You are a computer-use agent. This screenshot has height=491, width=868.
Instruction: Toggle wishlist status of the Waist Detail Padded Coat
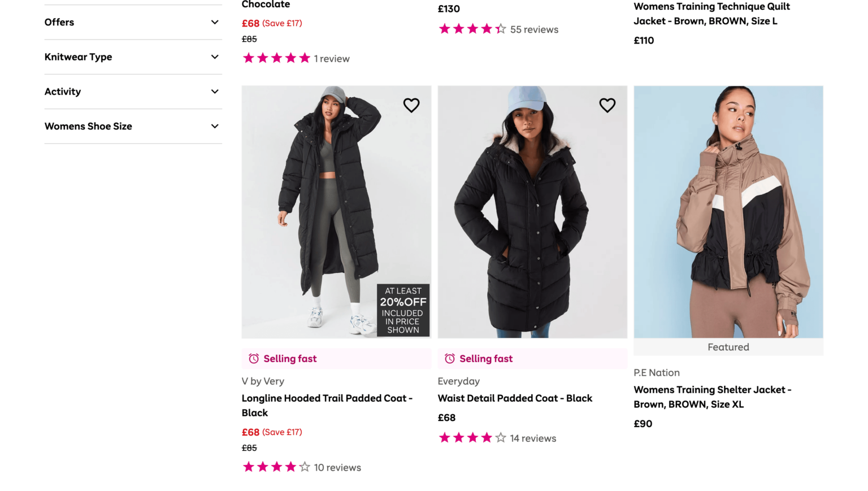click(x=607, y=105)
